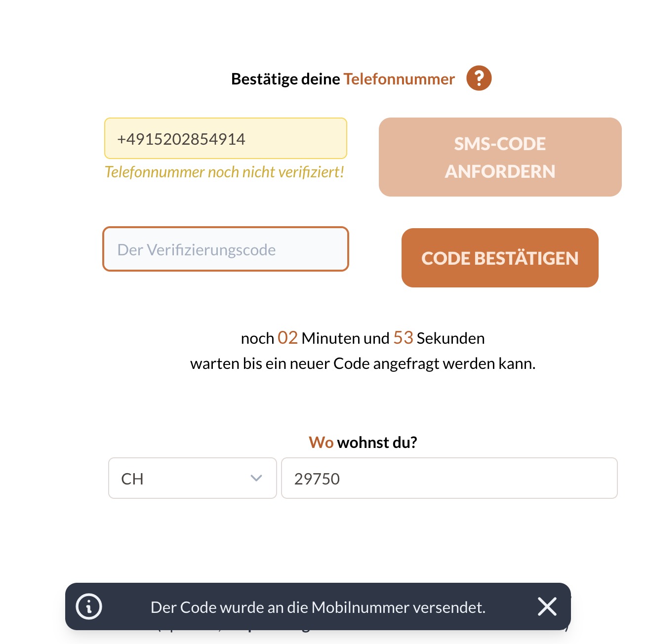Click the info icon in the notification

89,606
